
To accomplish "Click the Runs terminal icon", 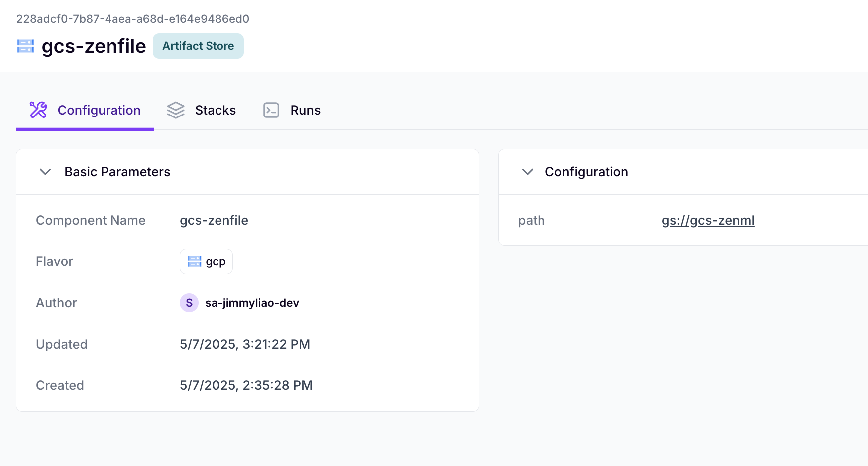I will 271,110.
